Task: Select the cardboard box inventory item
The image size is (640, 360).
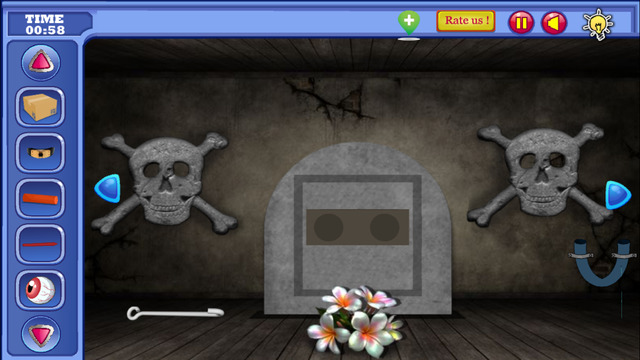Action: point(40,107)
